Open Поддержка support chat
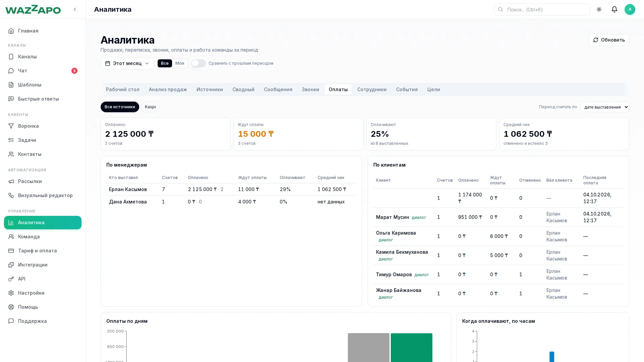The width and height of the screenshot is (644, 362). (43, 321)
